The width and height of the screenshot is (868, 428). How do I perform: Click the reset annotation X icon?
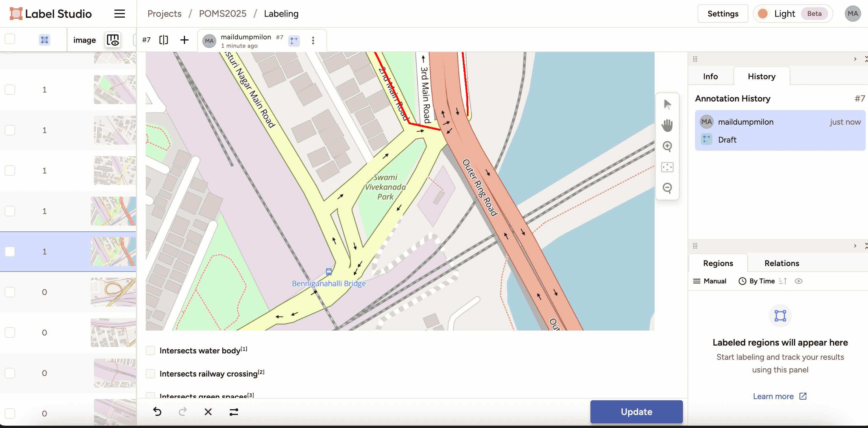[x=208, y=412]
